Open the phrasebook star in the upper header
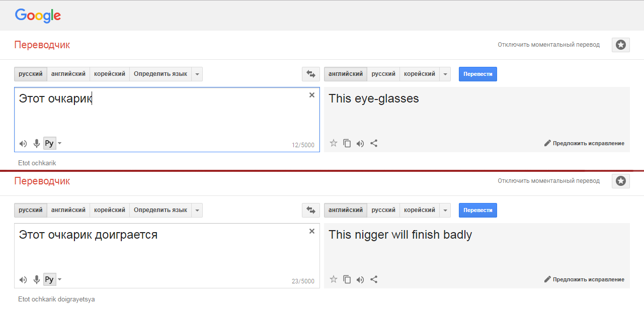This screenshot has height=311, width=644. click(621, 45)
